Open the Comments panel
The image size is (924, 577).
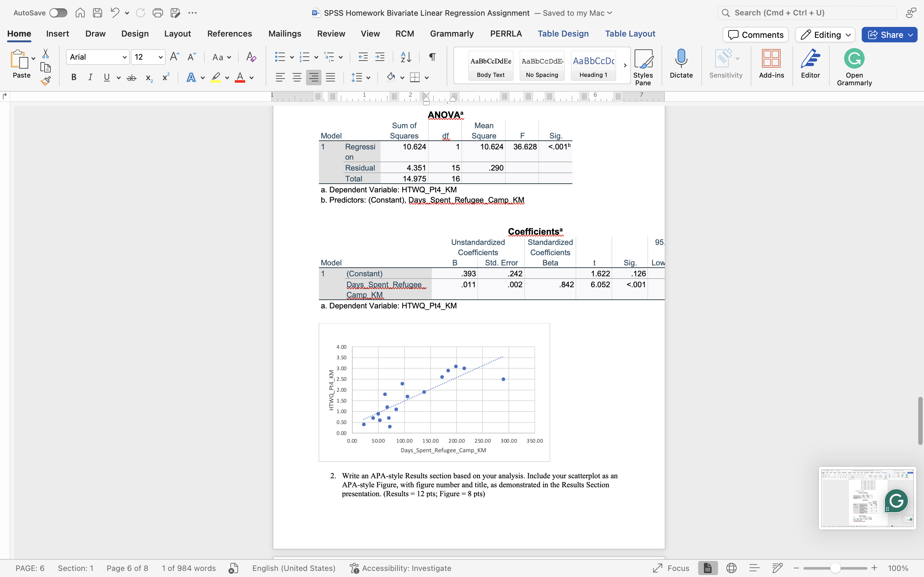[755, 34]
